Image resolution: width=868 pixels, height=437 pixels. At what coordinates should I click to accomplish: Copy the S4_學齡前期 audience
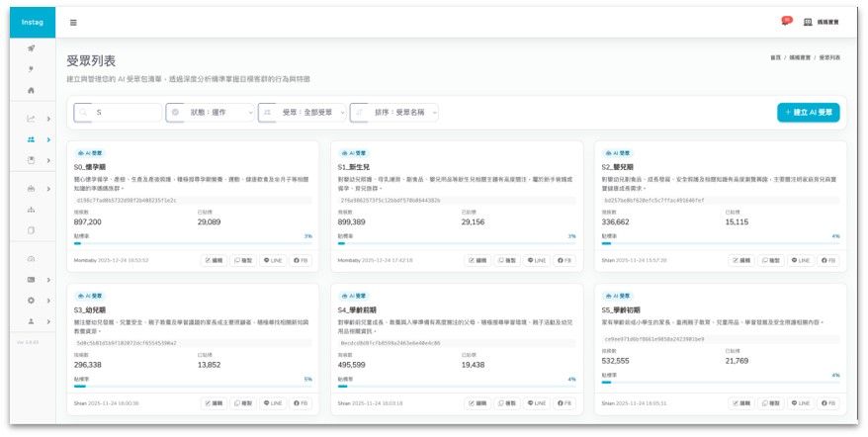point(507,403)
